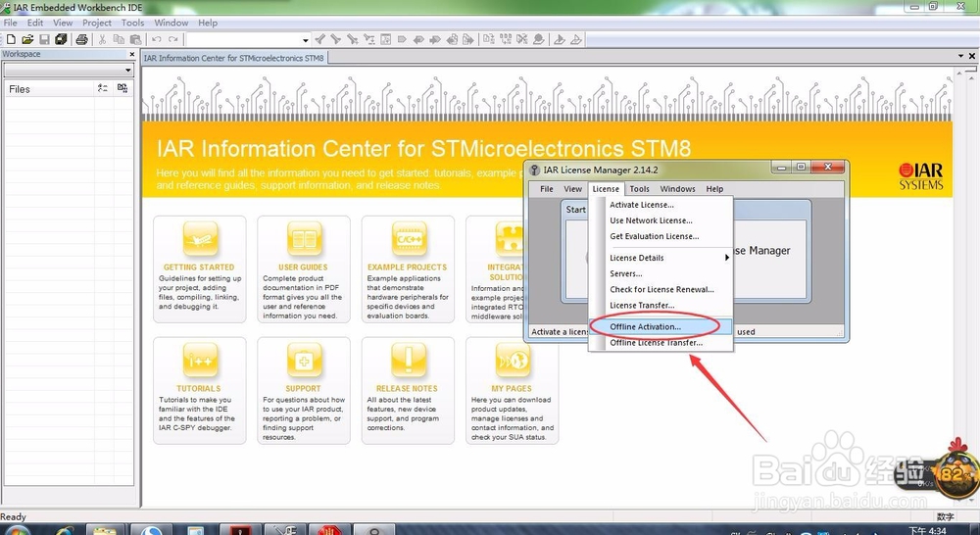Click the Redo toolbar icon
This screenshot has height=535, width=980.
[173, 39]
